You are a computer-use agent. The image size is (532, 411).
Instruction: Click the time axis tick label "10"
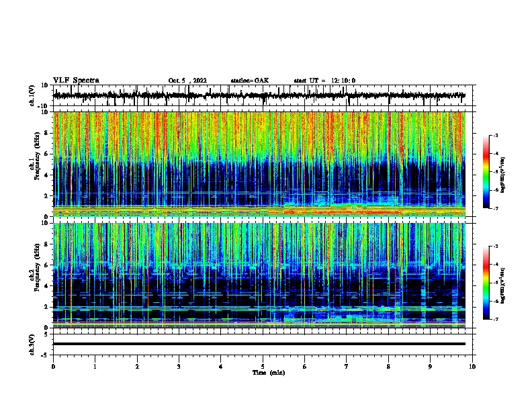[x=472, y=367]
